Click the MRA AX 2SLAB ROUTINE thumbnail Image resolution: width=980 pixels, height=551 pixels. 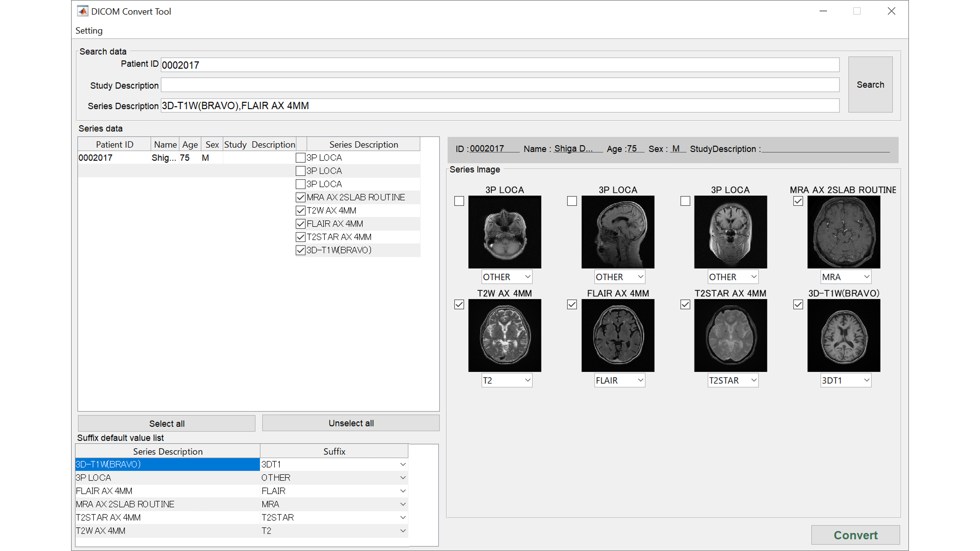[x=844, y=232]
